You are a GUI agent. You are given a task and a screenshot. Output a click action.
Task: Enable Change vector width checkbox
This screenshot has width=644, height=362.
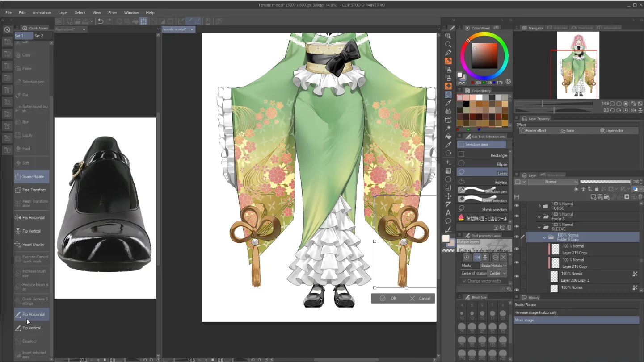click(x=464, y=281)
